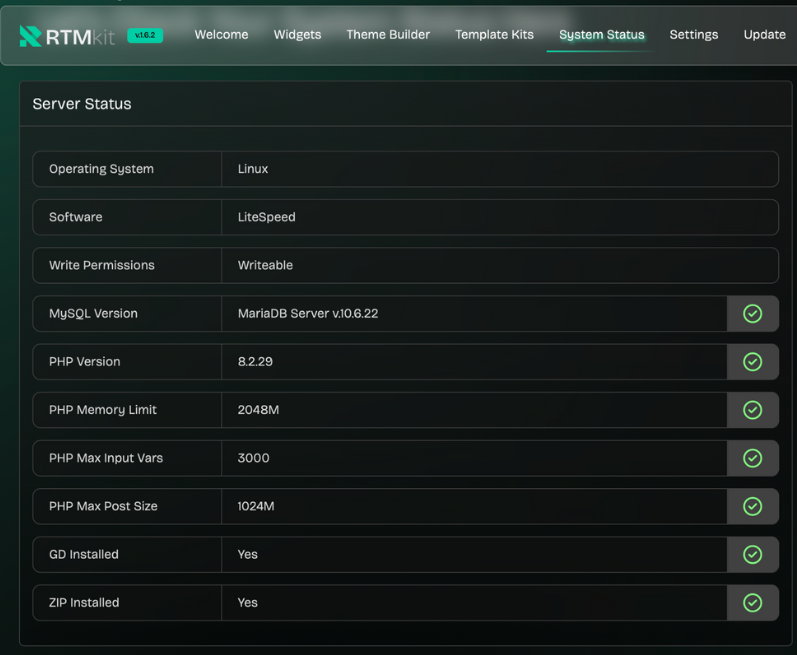
Task: Click the Software row label
Action: pos(76,217)
